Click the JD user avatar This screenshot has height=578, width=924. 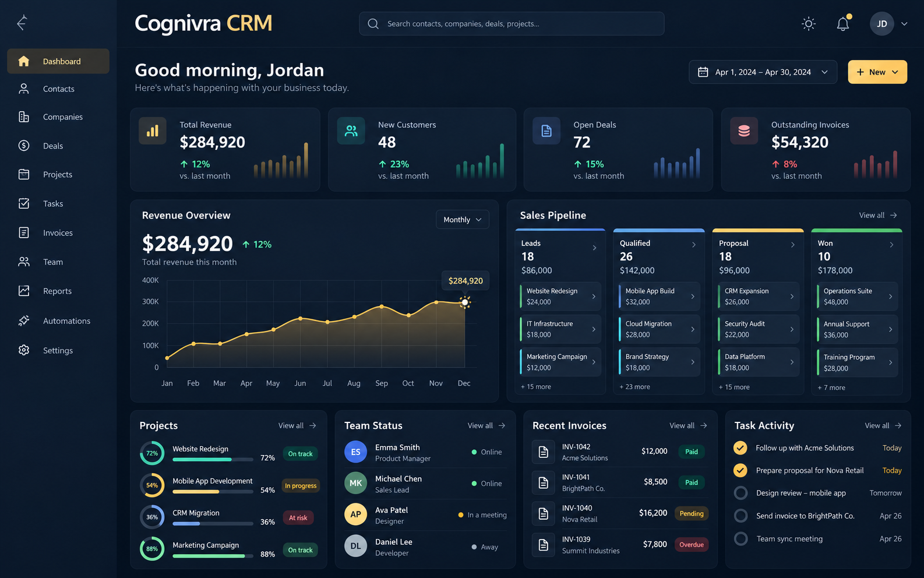tap(881, 24)
